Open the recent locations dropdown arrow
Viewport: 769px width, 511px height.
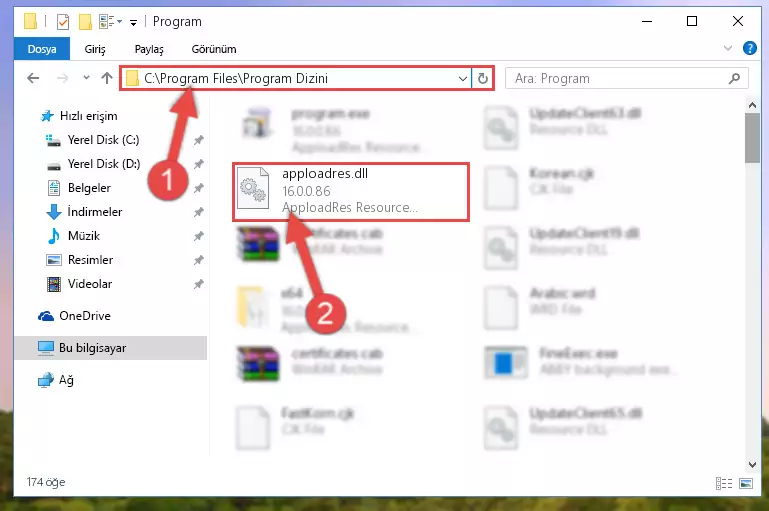[x=86, y=77]
